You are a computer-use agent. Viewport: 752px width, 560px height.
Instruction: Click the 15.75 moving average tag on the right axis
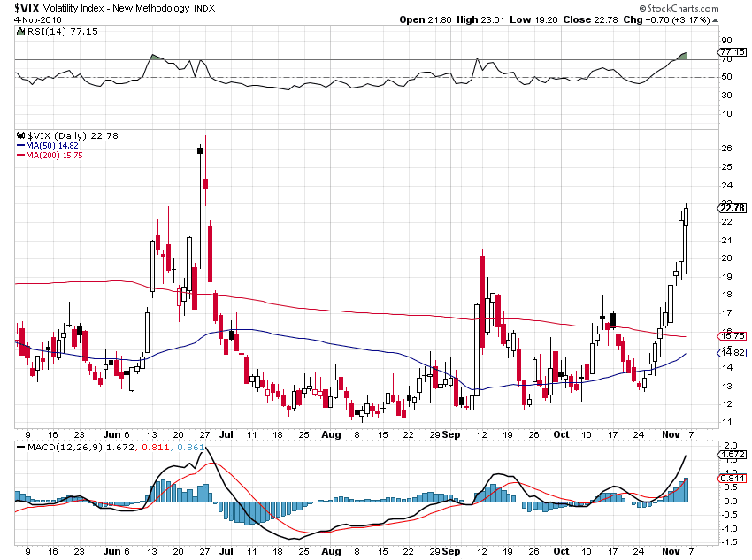tap(733, 335)
